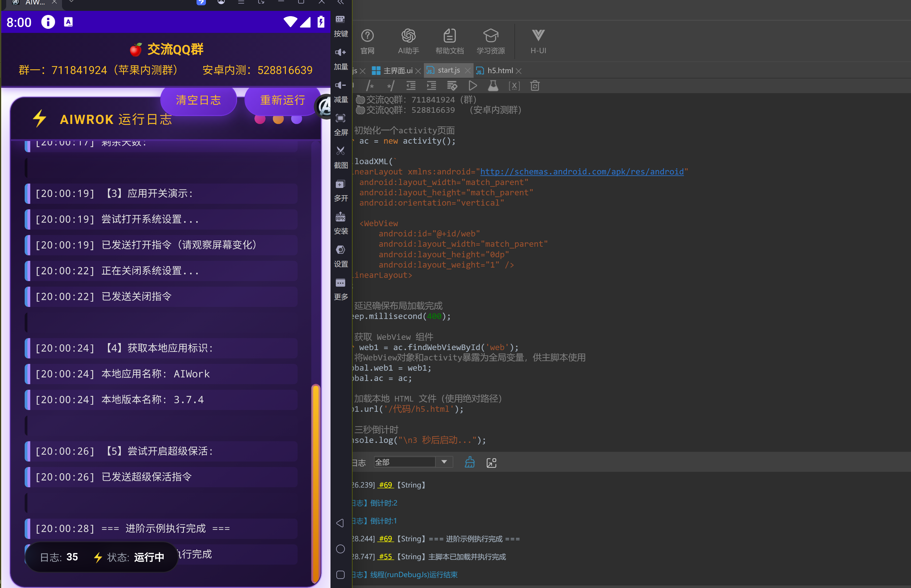Close the 主界面.ui tab
This screenshot has height=588, width=911.
(x=418, y=71)
